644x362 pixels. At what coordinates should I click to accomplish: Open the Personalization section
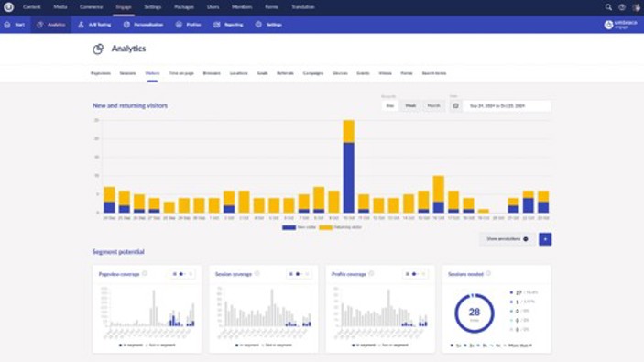pyautogui.click(x=143, y=25)
